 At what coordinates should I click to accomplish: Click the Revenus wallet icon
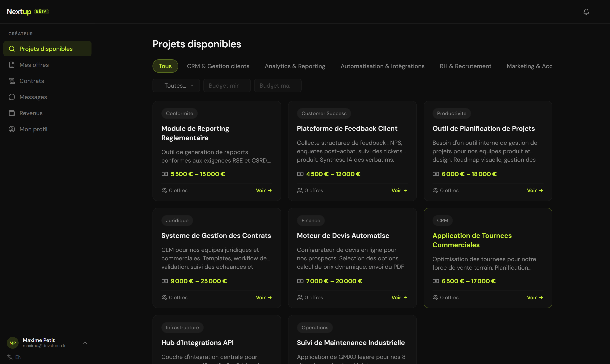(x=12, y=113)
